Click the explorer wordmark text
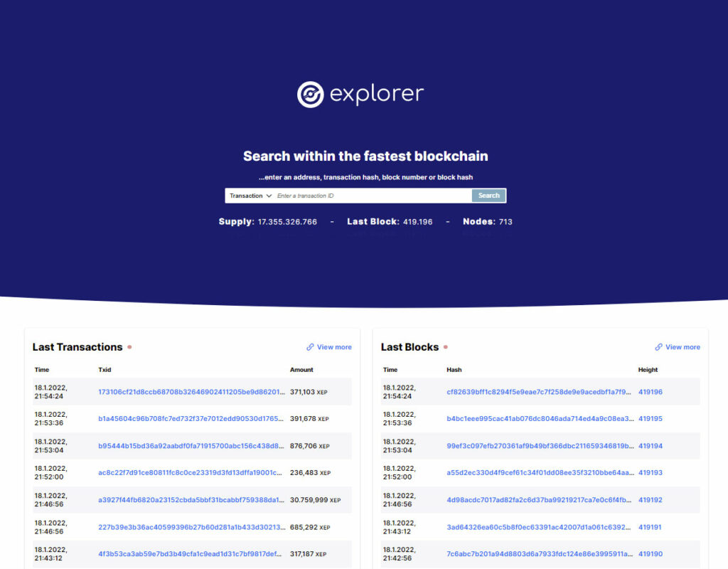 click(377, 94)
